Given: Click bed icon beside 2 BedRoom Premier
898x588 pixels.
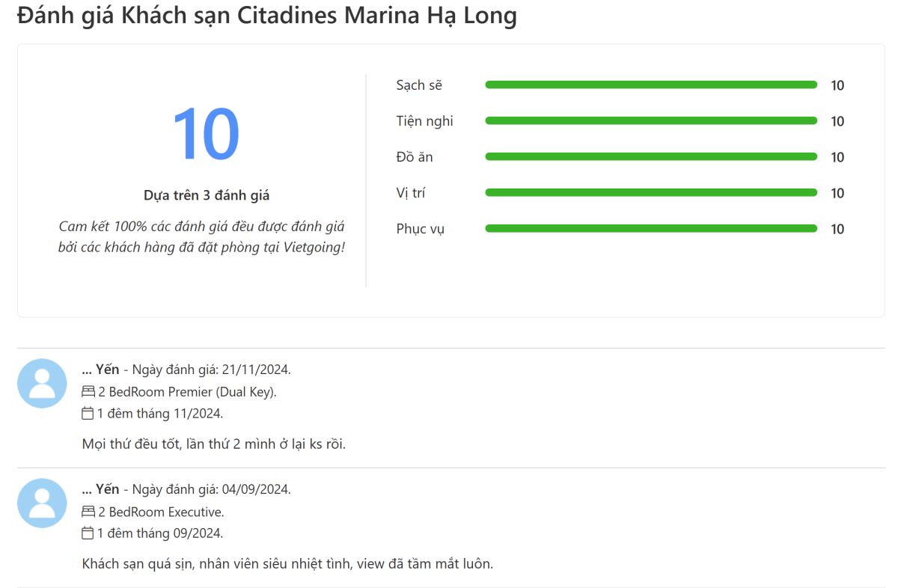Looking at the screenshot, I should 88,392.
